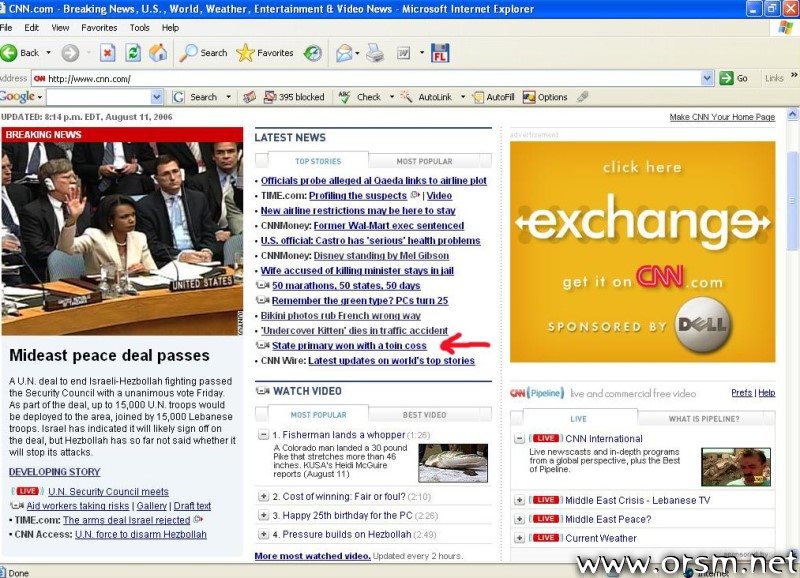Run Google toolbar spell Check
800x578 pixels.
click(x=360, y=97)
